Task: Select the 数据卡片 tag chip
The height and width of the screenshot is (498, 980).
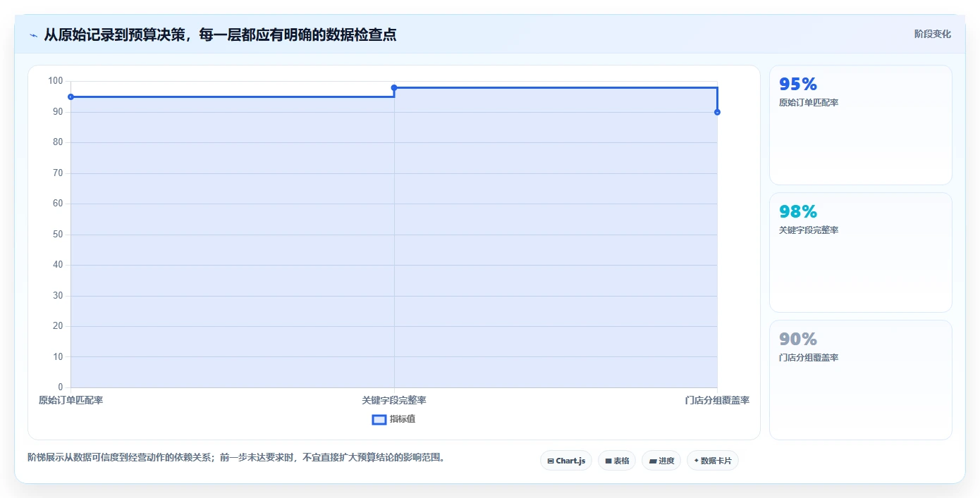Action: 713,461
